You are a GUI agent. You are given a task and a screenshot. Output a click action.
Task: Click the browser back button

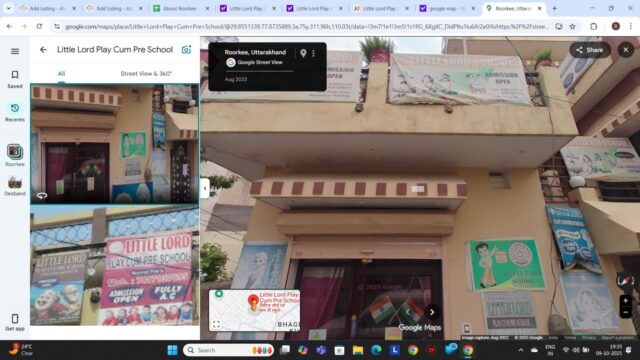[9, 26]
